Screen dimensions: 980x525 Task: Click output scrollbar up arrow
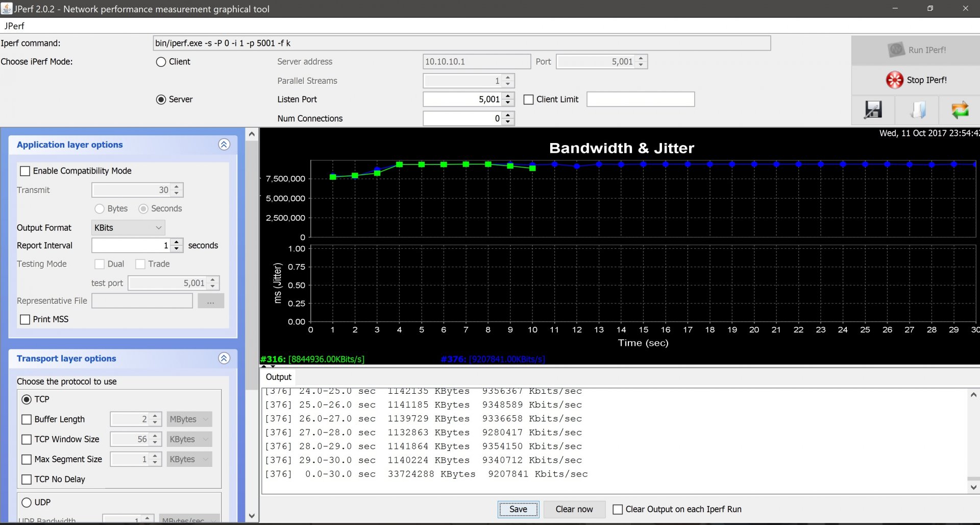tap(973, 395)
